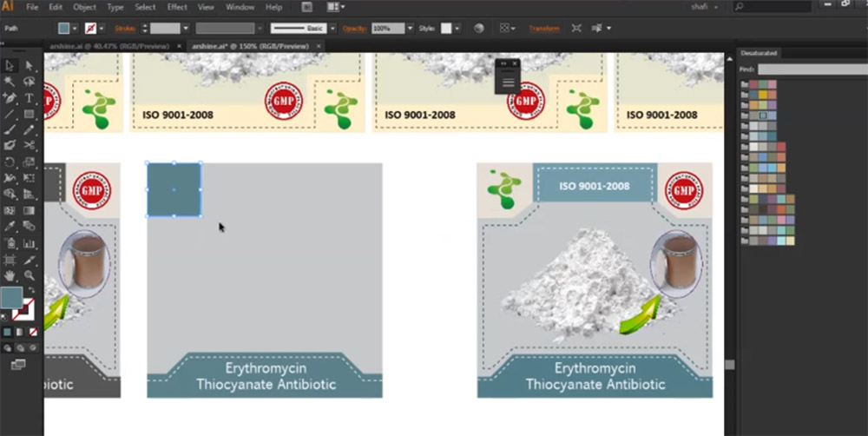Select the Width/Warp tool
Screen dimensions: 868x436
coord(10,178)
